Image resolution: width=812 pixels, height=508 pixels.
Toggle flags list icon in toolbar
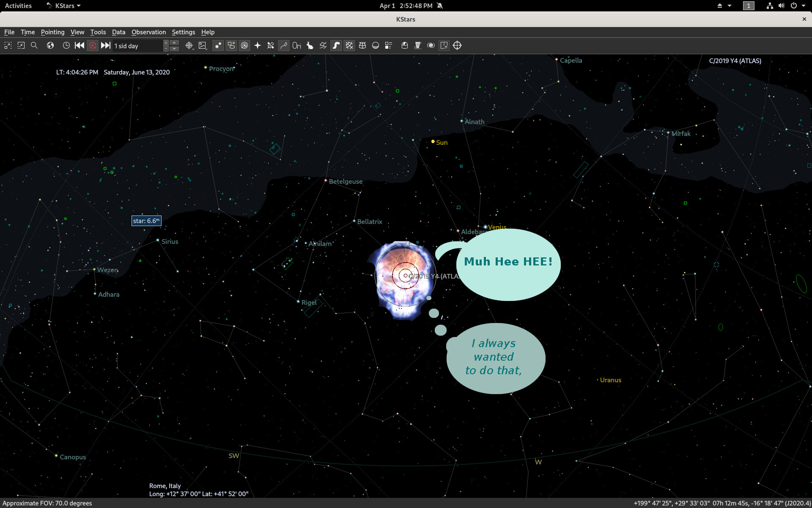[x=389, y=45]
